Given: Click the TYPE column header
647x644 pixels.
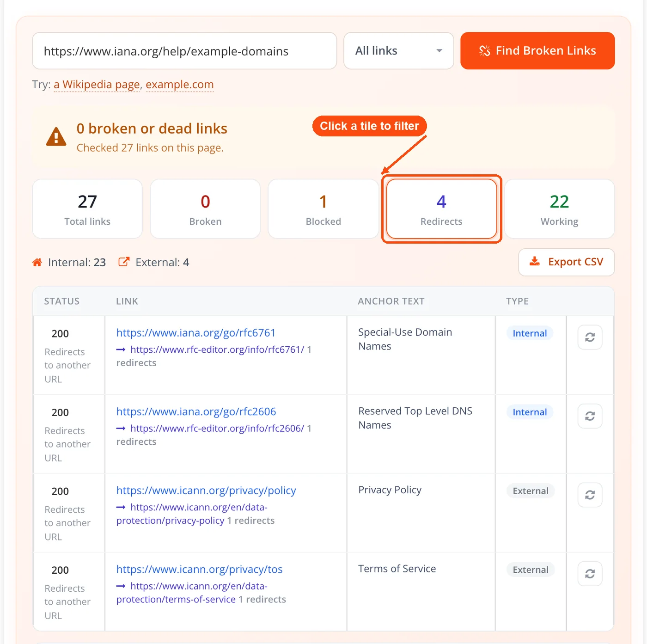Looking at the screenshot, I should 517,301.
